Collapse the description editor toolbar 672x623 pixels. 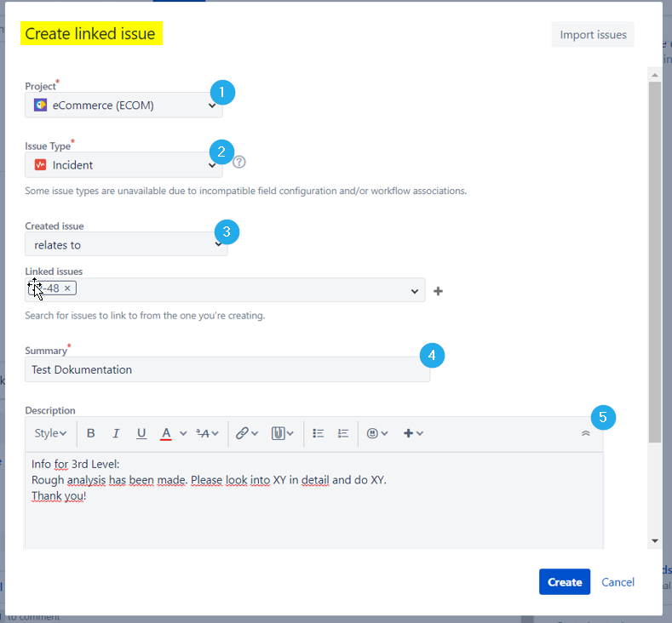coord(585,433)
